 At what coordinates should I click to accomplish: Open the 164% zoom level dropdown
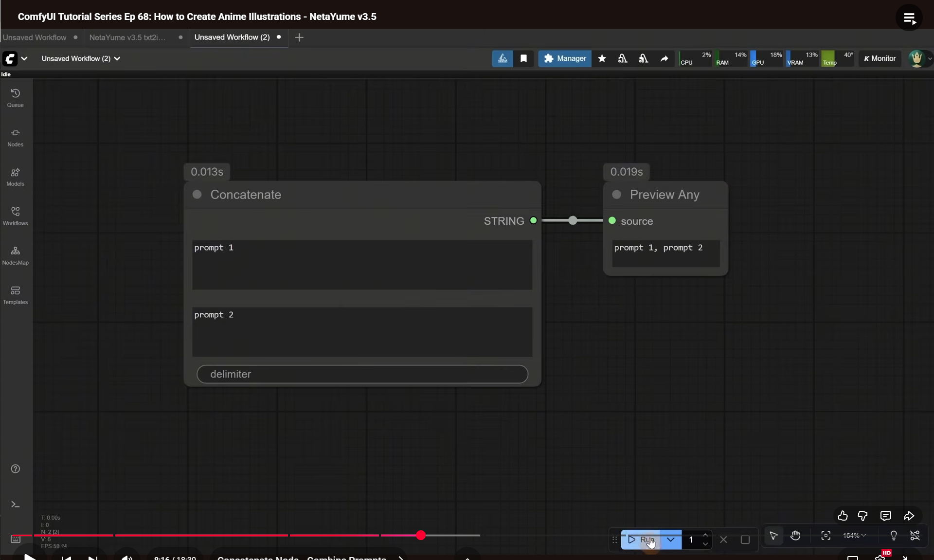tap(854, 536)
